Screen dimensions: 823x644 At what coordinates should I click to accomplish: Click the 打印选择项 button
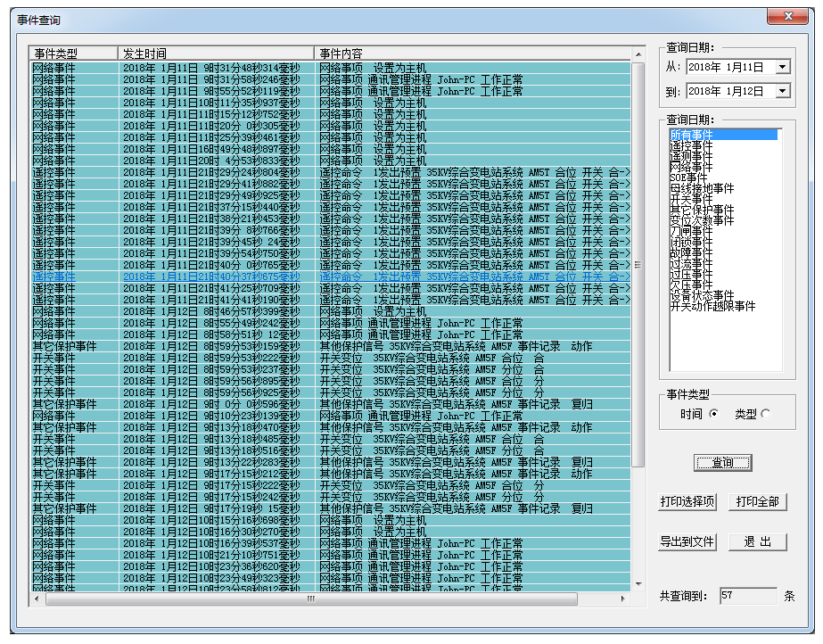pyautogui.click(x=687, y=502)
